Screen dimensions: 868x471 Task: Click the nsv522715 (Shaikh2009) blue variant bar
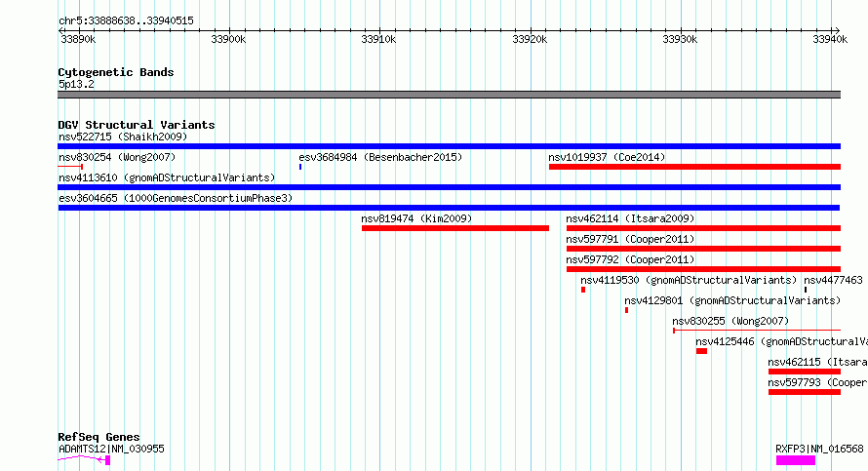[x=449, y=146]
